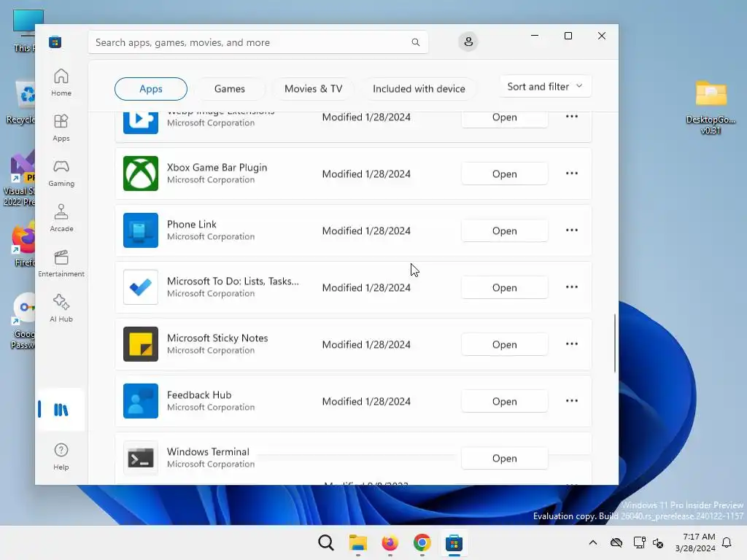Open more options for Xbox Game Bar Plugin

tap(572, 174)
